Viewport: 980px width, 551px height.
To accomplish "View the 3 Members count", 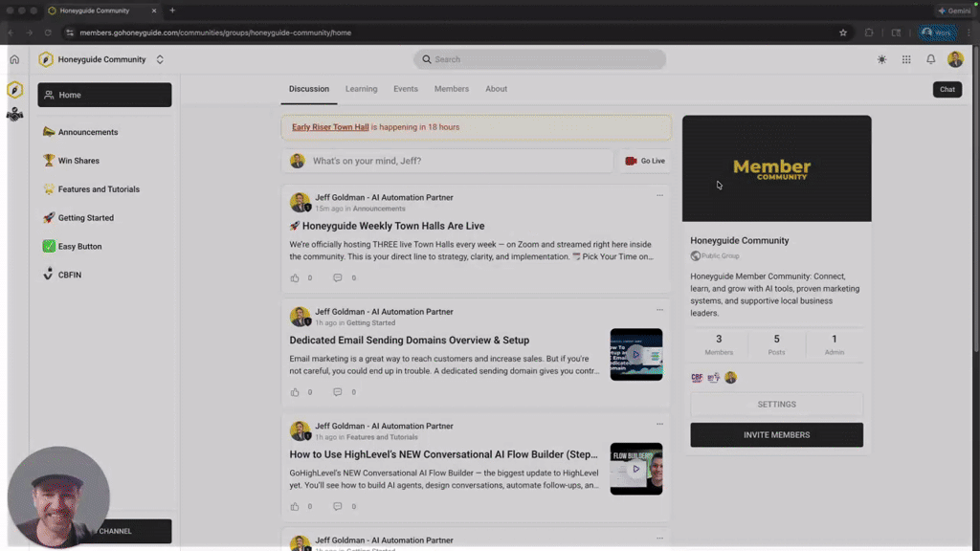I will [x=719, y=344].
